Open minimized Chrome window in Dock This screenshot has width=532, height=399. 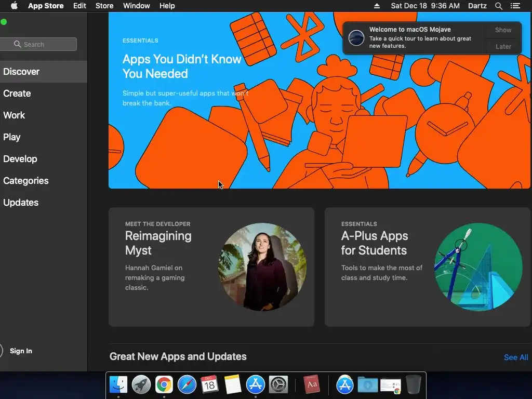coord(391,386)
